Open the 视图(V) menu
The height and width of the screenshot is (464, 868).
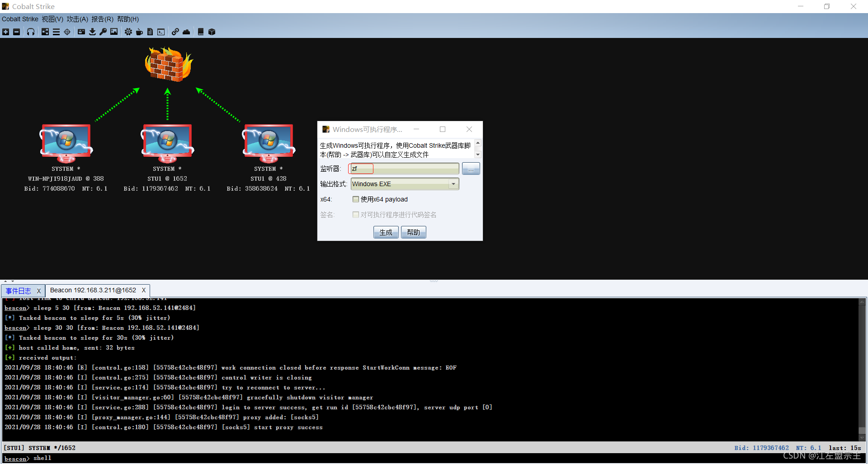click(52, 19)
